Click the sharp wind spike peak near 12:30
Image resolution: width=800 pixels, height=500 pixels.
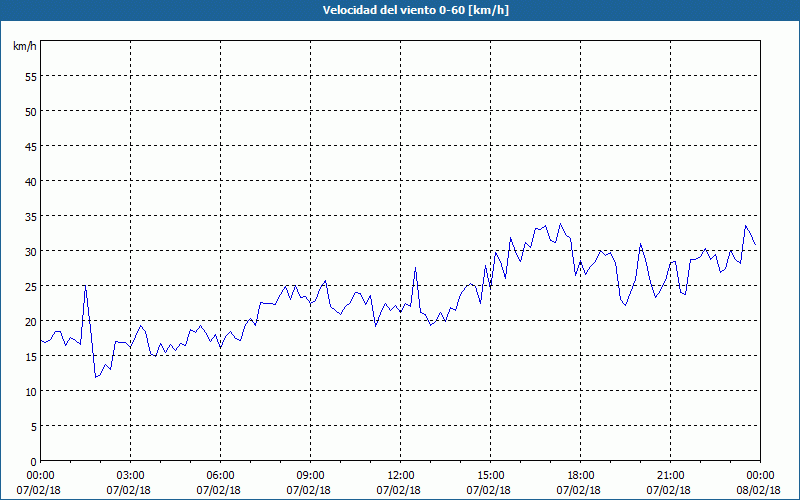[415, 267]
